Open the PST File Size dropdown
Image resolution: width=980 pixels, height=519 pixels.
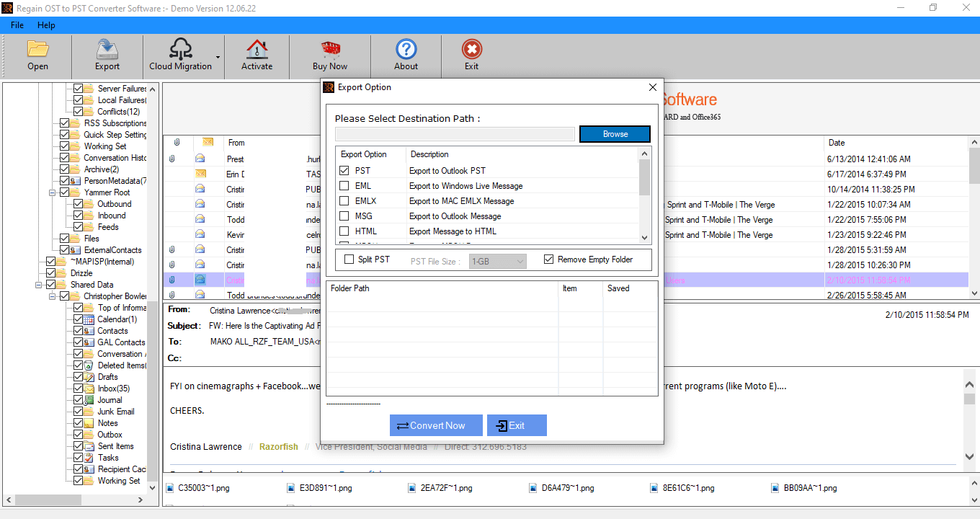click(498, 262)
